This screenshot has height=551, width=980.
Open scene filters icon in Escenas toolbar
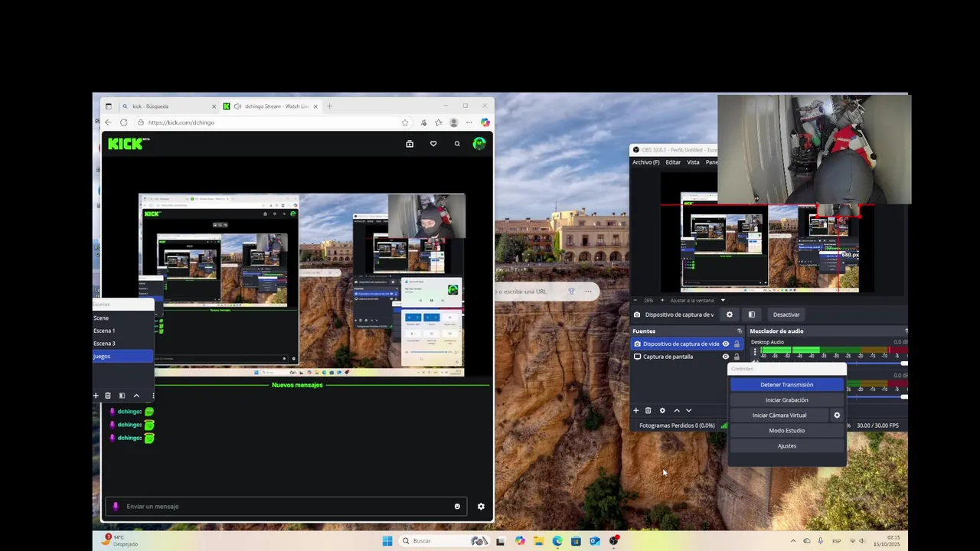coord(122,396)
